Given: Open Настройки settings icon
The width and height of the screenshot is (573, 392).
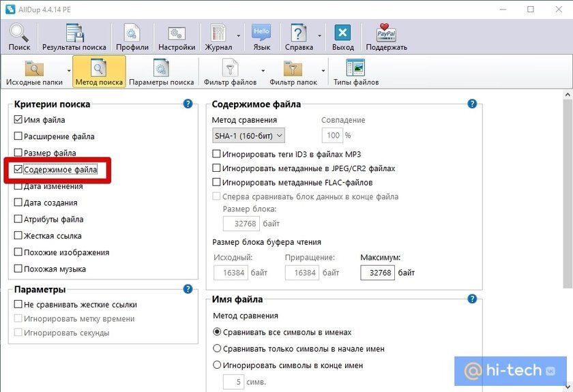Looking at the screenshot, I should click(177, 37).
